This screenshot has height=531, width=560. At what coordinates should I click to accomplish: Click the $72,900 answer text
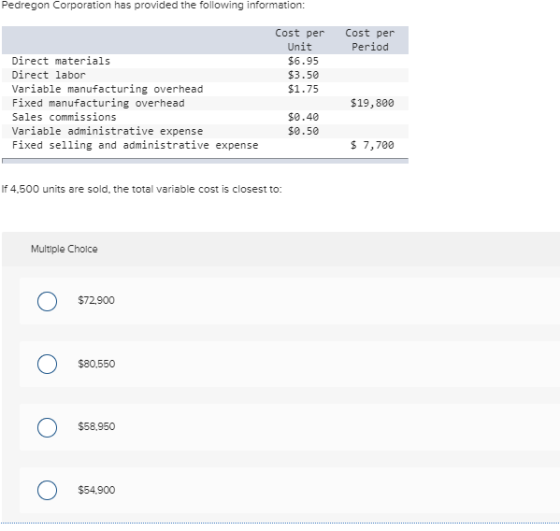coord(96,300)
